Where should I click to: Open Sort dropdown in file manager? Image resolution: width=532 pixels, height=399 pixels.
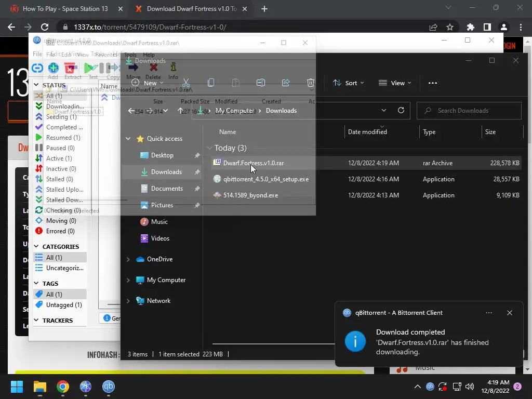pyautogui.click(x=349, y=83)
